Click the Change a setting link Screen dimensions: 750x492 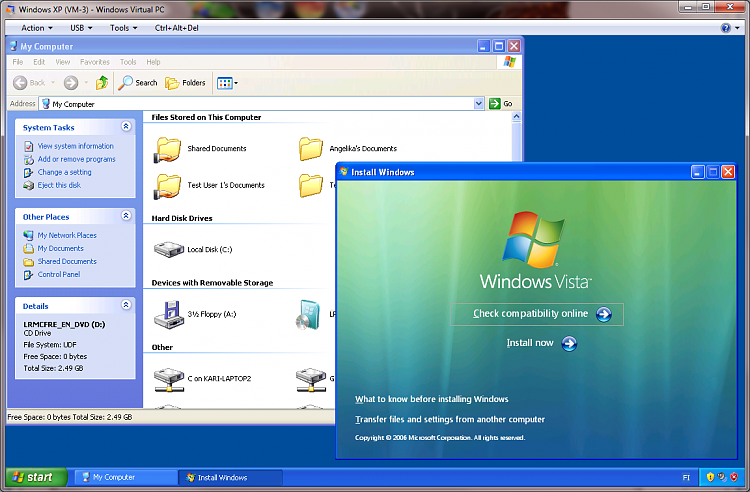65,172
